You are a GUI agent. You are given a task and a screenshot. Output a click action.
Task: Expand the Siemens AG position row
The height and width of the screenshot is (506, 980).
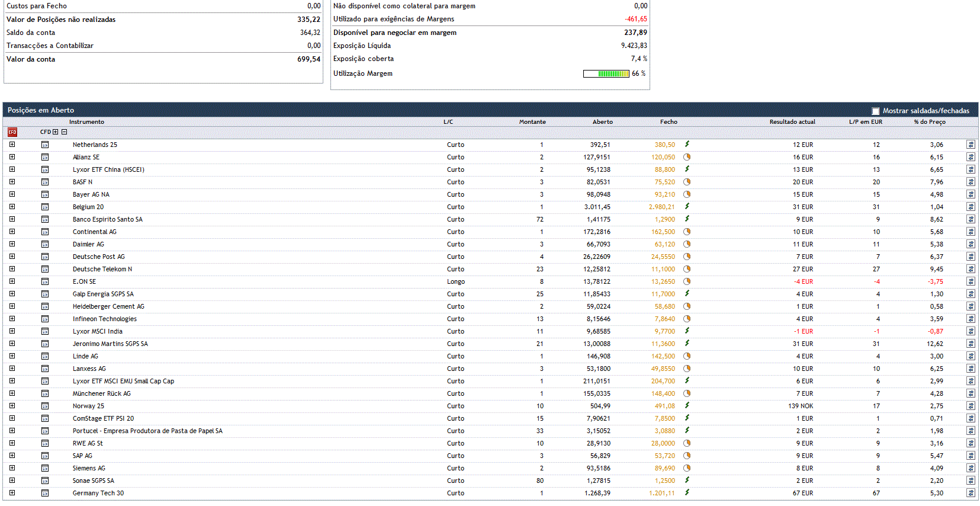coord(12,468)
